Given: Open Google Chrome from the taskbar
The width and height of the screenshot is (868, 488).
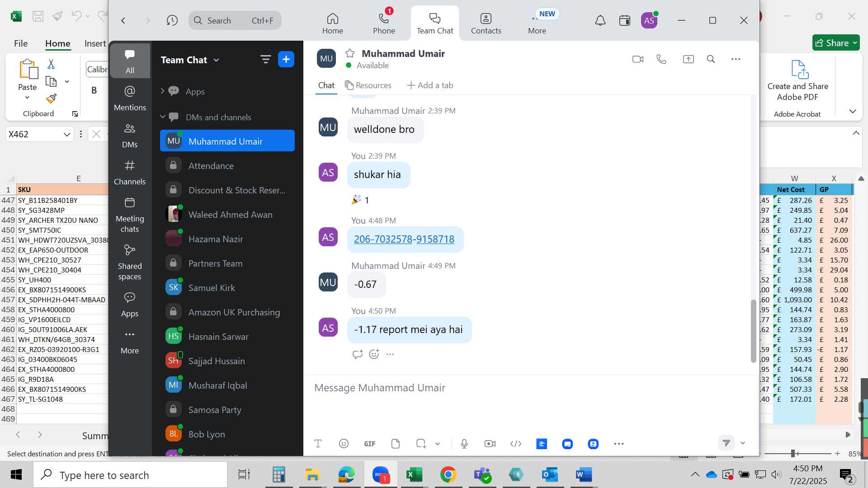Looking at the screenshot, I should coord(448,474).
